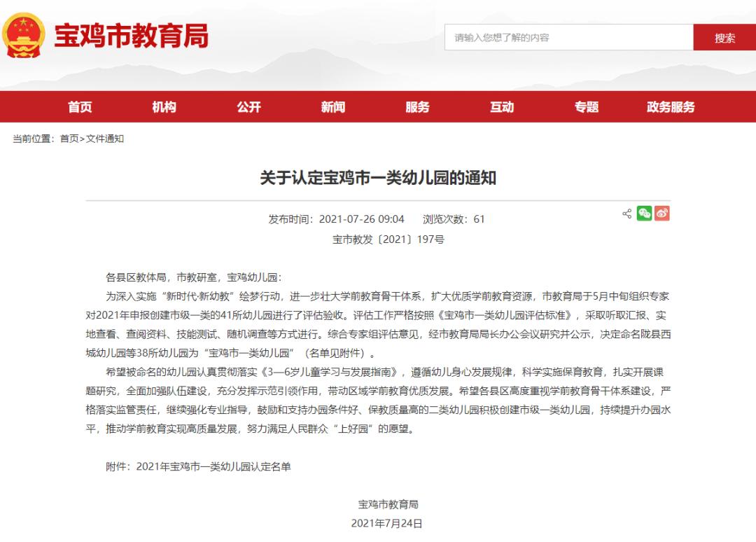
Task: Click the signature 宝鸡市教育局 at bottom
Action: point(388,504)
